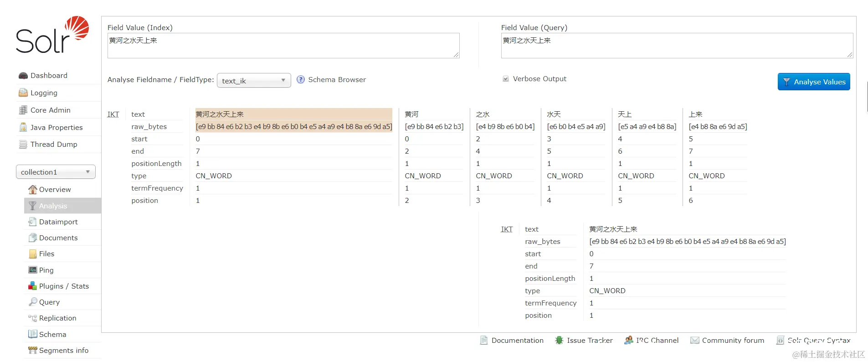Click raw bytes [e6 b0 b4 e5 a4 a9]
868x362 pixels.
[576, 127]
